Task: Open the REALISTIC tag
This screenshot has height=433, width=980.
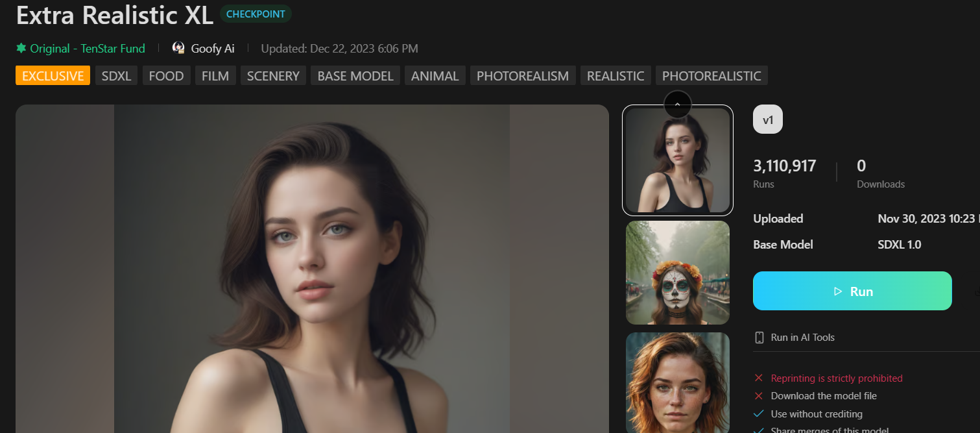Action: [615, 76]
